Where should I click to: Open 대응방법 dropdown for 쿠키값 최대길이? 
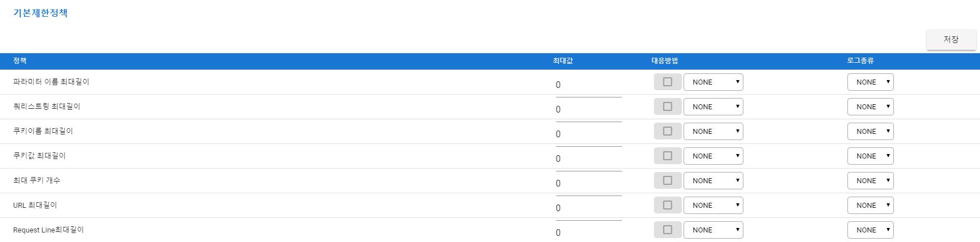tap(713, 156)
